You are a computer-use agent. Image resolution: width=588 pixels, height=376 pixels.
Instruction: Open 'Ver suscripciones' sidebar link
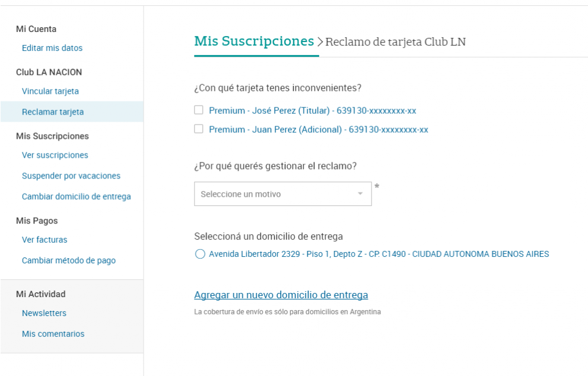tap(55, 155)
